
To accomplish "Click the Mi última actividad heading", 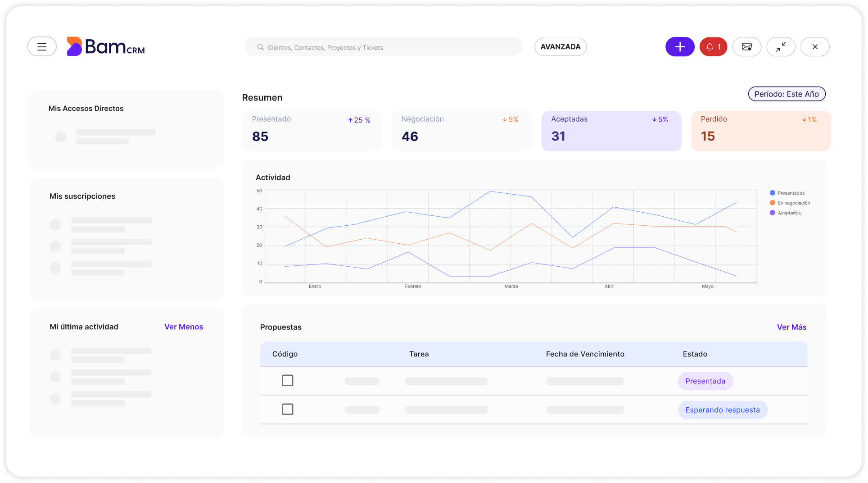I will pyautogui.click(x=84, y=327).
